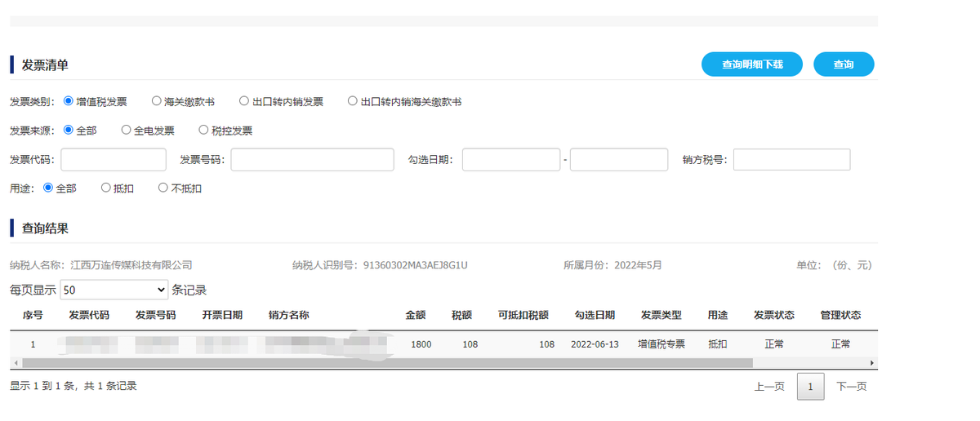Viewport: 980px width, 421px height.
Task: Click the 销方税号 input field
Action: coord(791,160)
